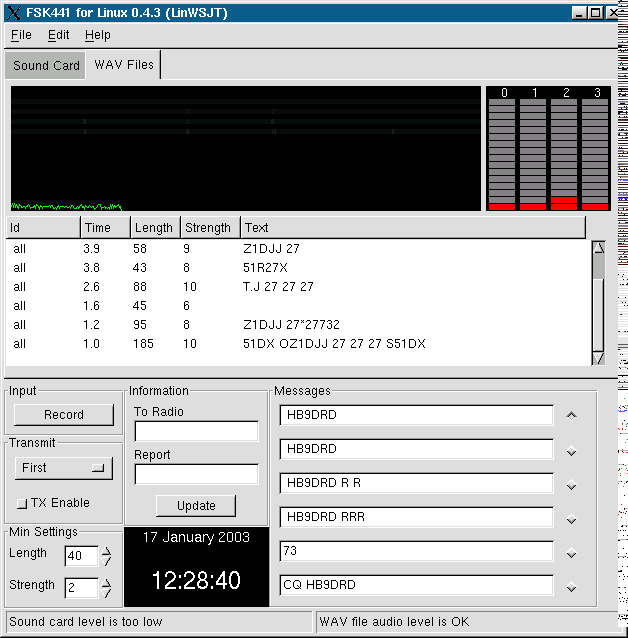
Task: Decrease Min Strength with down arrow
Action: click(106, 593)
